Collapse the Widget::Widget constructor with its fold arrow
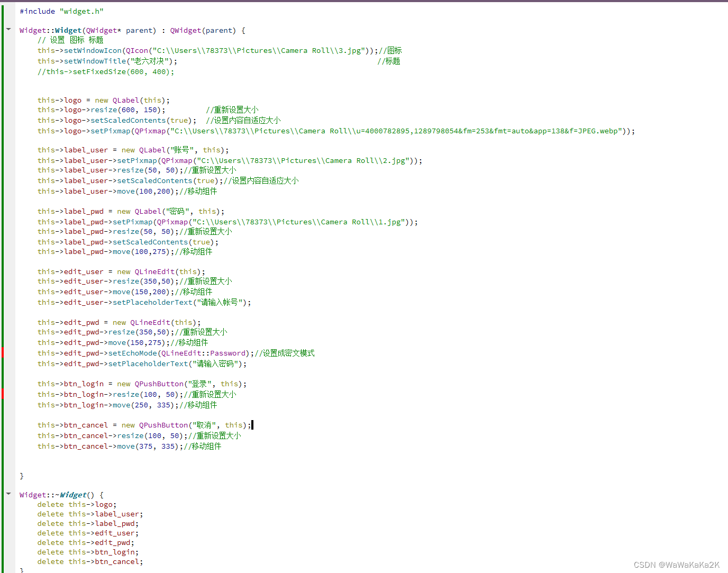Image resolution: width=728 pixels, height=573 pixels. tap(8, 29)
